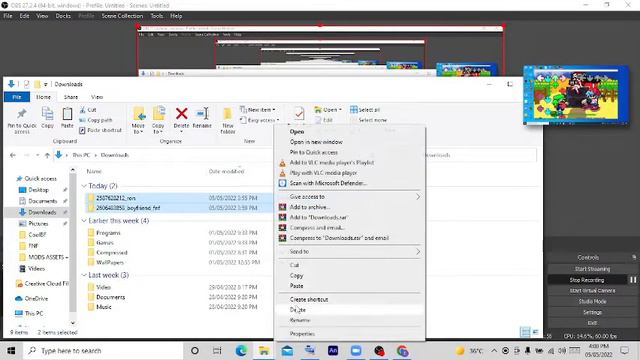Switch to the View ribbon tab

pyautogui.click(x=97, y=97)
